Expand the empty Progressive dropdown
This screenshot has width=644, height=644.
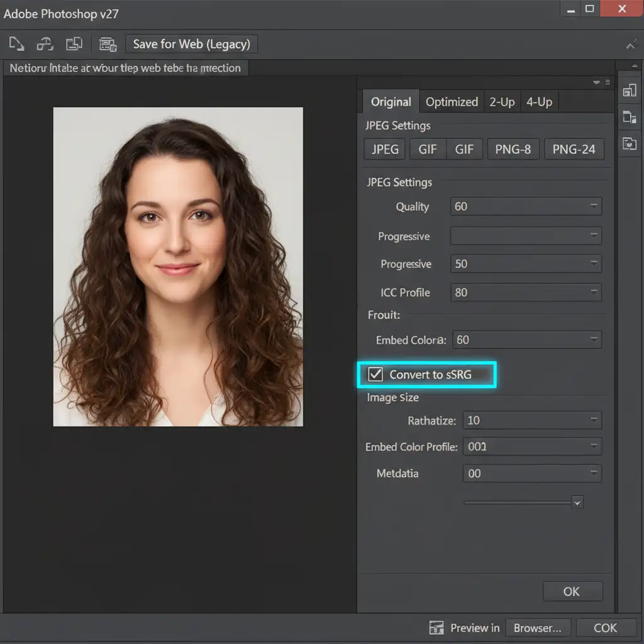[x=526, y=236]
